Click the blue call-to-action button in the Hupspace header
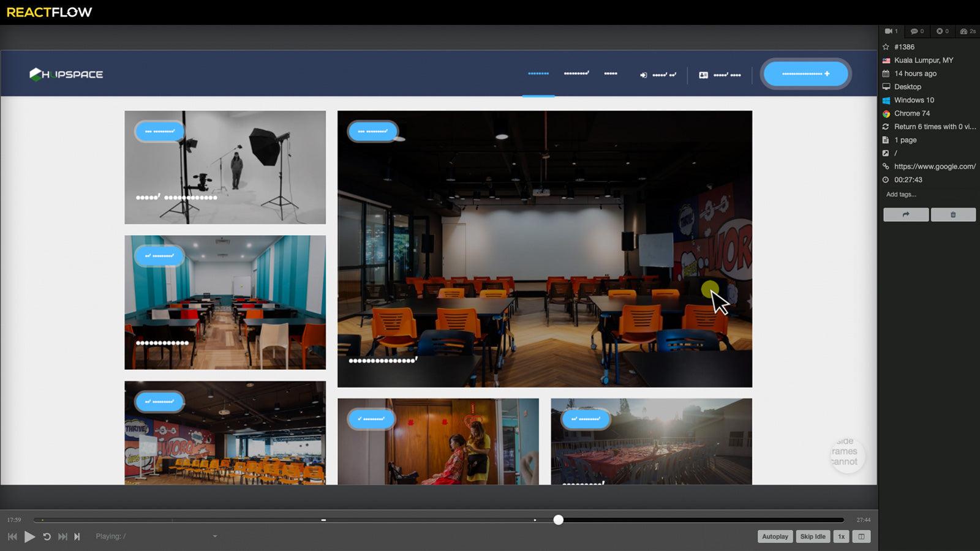This screenshot has height=551, width=980. [x=805, y=73]
